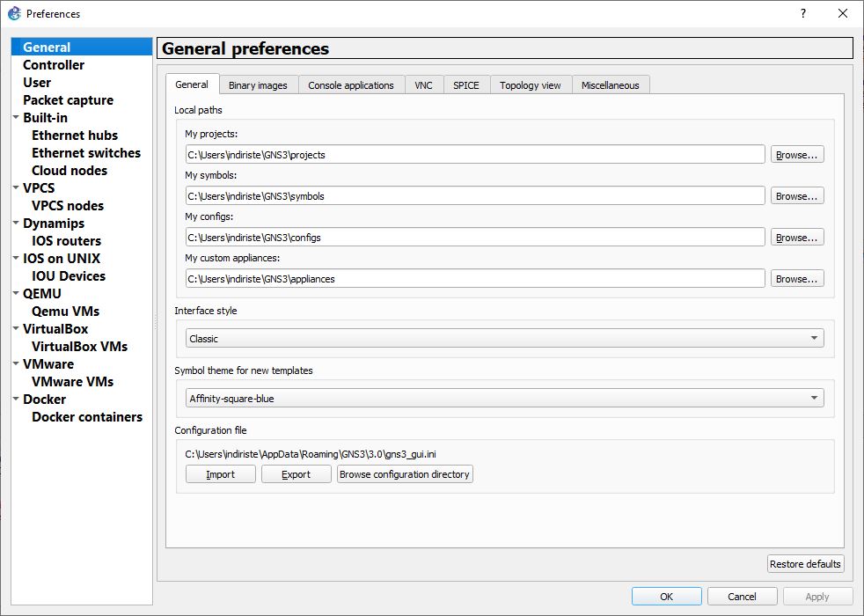Switch to the Miscellaneous tab
The height and width of the screenshot is (616, 864).
pos(611,85)
